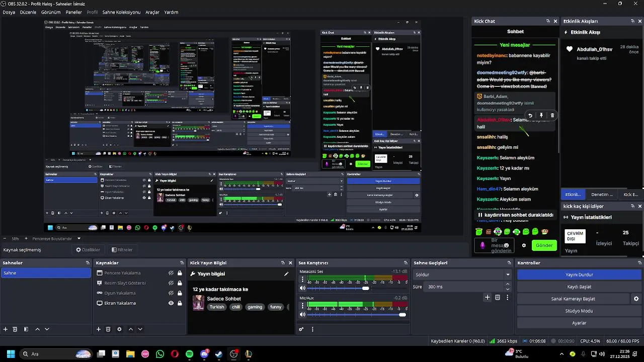Move source down in Kaynaklar panel

(140, 329)
